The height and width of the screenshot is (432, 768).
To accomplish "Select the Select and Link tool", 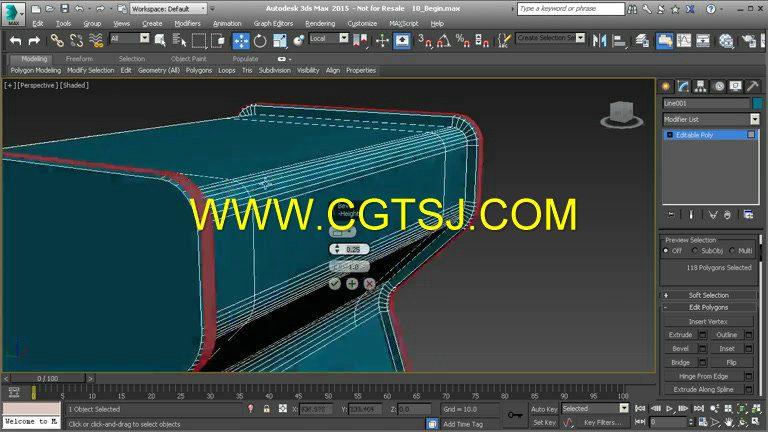I will [x=57, y=41].
